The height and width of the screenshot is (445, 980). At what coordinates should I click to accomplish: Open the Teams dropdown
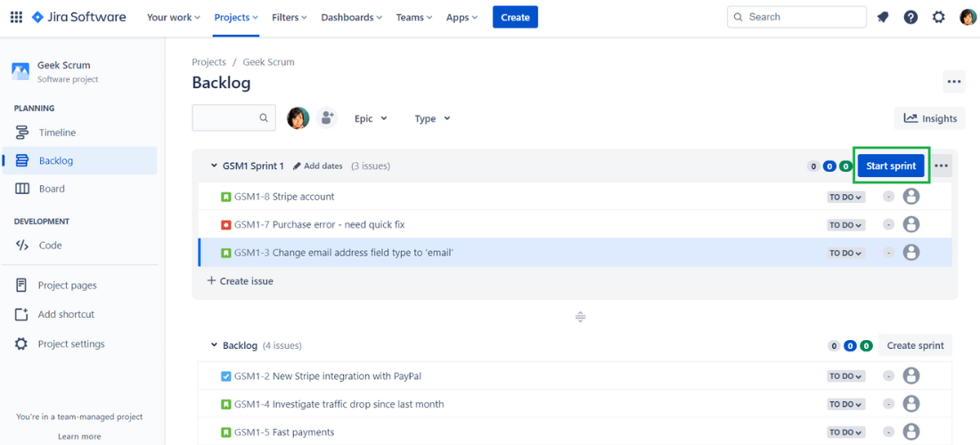(x=413, y=18)
